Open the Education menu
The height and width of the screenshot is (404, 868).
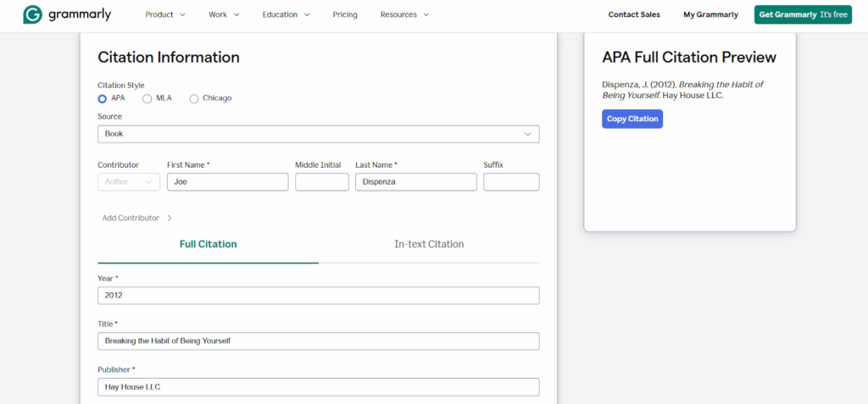(286, 15)
